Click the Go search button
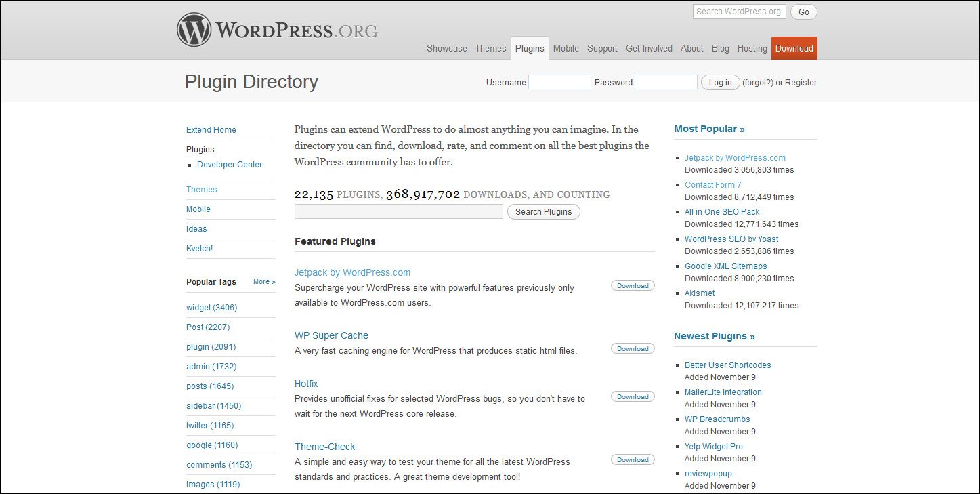980x494 pixels. coord(804,12)
